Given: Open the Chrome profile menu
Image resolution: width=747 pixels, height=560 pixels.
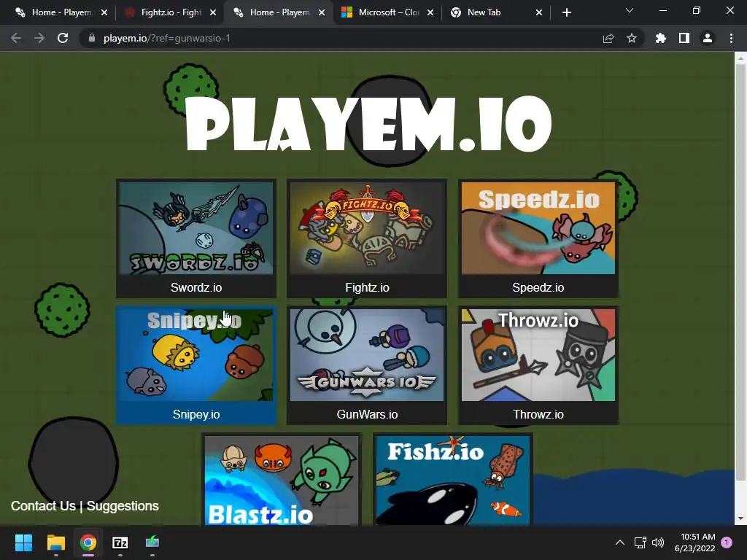Looking at the screenshot, I should point(708,38).
